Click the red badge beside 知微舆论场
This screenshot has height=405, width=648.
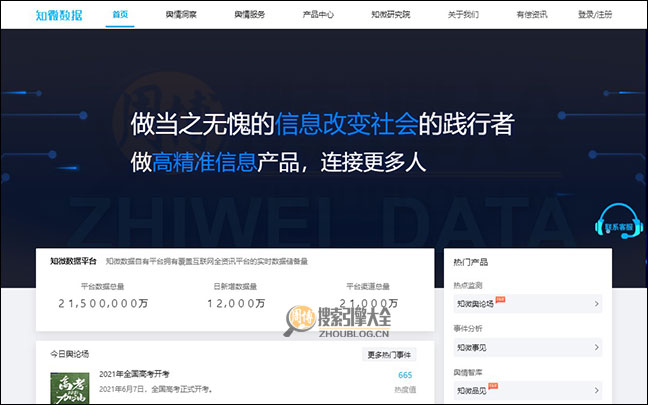tap(500, 300)
